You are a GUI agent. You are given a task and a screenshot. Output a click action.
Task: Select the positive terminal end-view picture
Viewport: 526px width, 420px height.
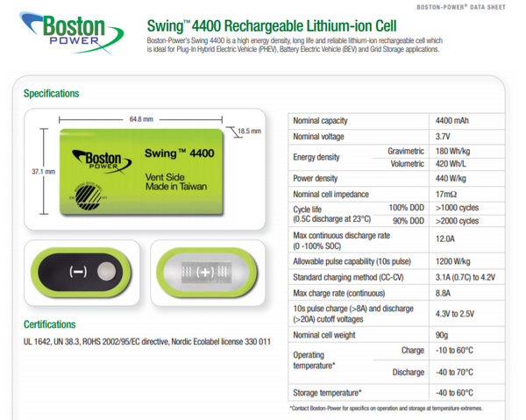(204, 274)
